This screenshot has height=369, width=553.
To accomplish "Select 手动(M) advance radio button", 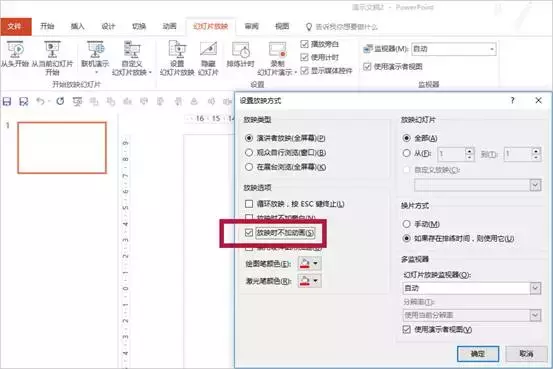I will (406, 224).
